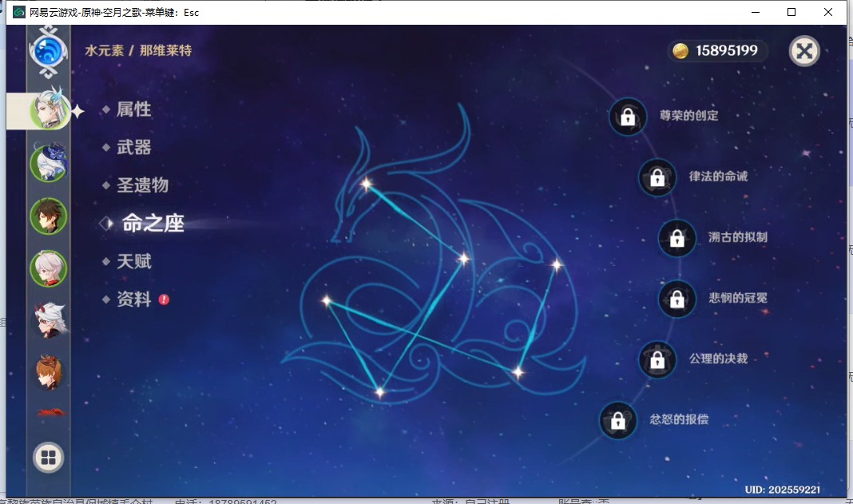Select Neuvillette's portrait in the character list
Viewport: 853px width, 504px height.
(x=48, y=109)
